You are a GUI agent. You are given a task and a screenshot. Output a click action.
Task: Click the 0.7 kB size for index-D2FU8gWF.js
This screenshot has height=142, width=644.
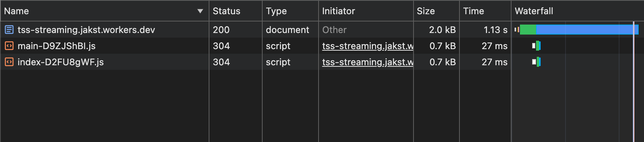[x=443, y=62]
